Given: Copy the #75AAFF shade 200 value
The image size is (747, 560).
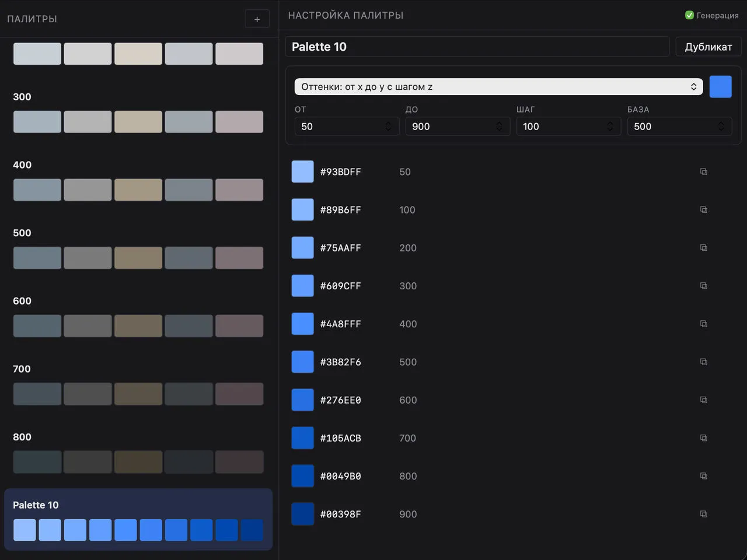Looking at the screenshot, I should click(703, 248).
